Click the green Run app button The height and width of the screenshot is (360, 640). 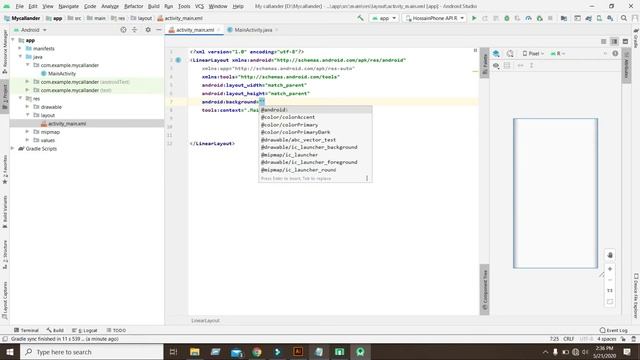(x=474, y=18)
